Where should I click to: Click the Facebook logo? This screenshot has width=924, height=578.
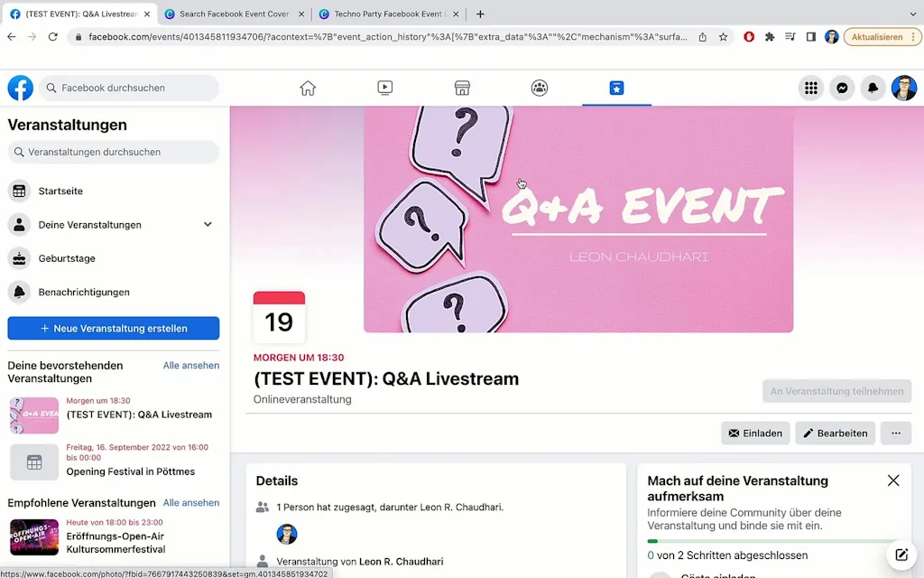click(20, 88)
